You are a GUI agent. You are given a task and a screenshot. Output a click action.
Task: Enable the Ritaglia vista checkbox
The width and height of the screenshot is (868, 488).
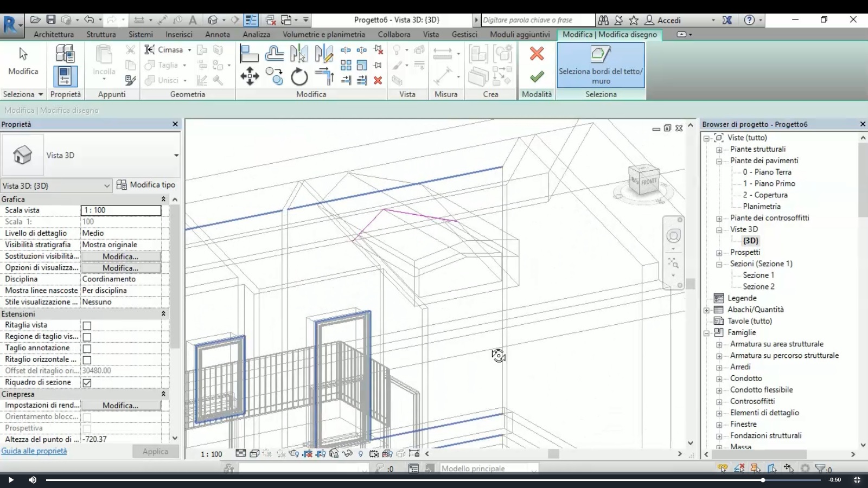[x=87, y=326]
